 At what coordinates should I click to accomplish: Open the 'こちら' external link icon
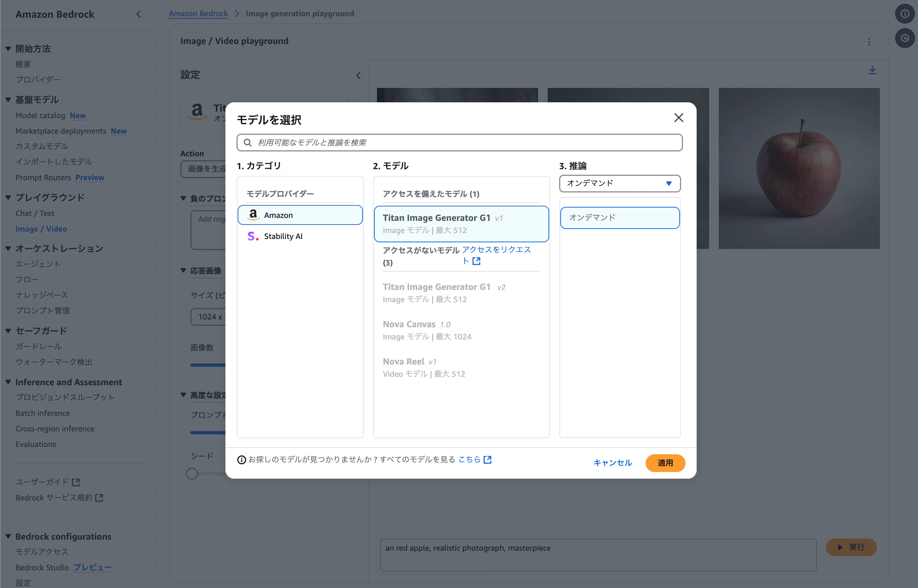coord(487,460)
